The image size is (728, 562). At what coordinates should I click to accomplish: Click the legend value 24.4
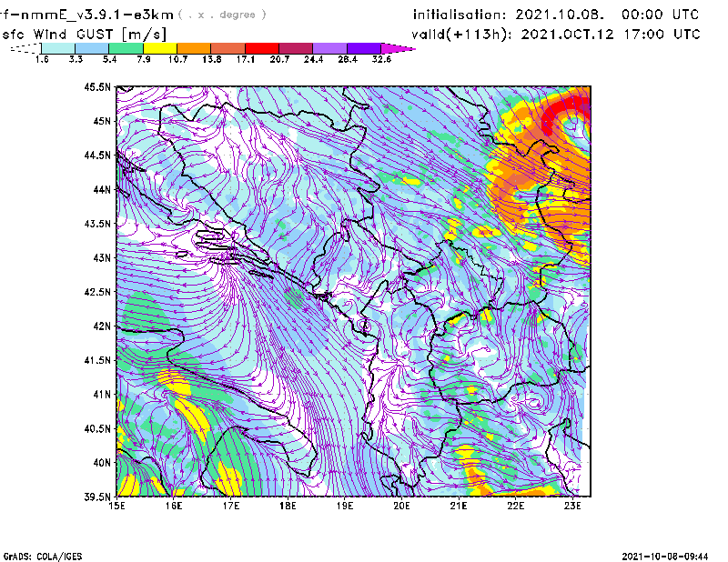[313, 59]
